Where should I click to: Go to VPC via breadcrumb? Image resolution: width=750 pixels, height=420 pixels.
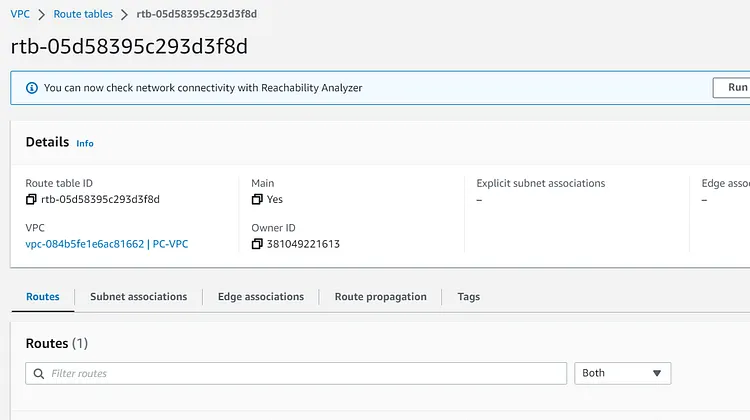(x=20, y=15)
